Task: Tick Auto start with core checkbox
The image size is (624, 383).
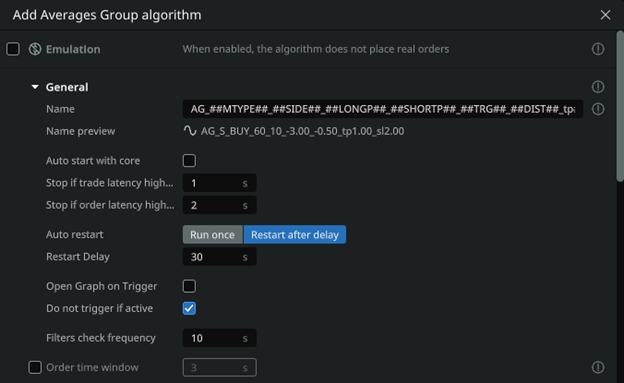Action: [x=189, y=160]
